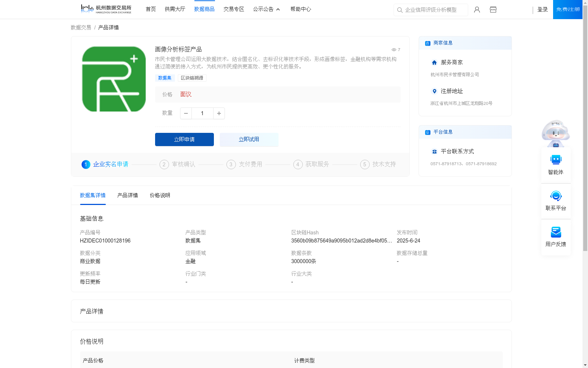588x368 pixels.
Task: Click the 注册地址 location pin icon
Action: point(434,91)
